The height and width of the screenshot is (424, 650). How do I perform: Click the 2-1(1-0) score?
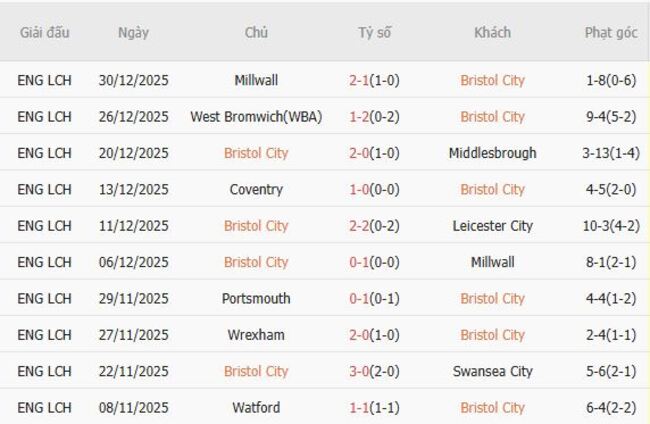(x=375, y=80)
